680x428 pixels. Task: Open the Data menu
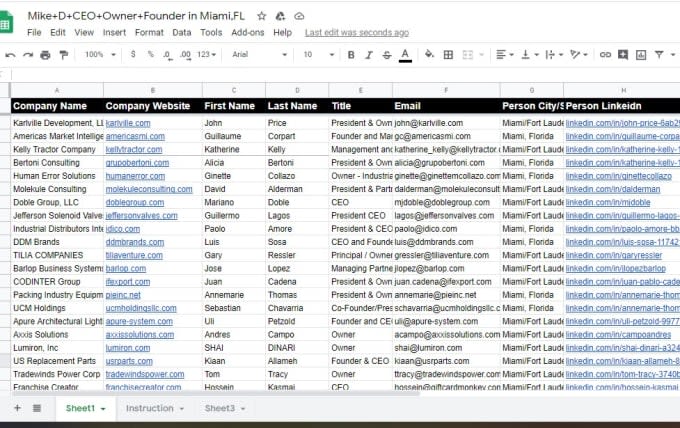(181, 33)
